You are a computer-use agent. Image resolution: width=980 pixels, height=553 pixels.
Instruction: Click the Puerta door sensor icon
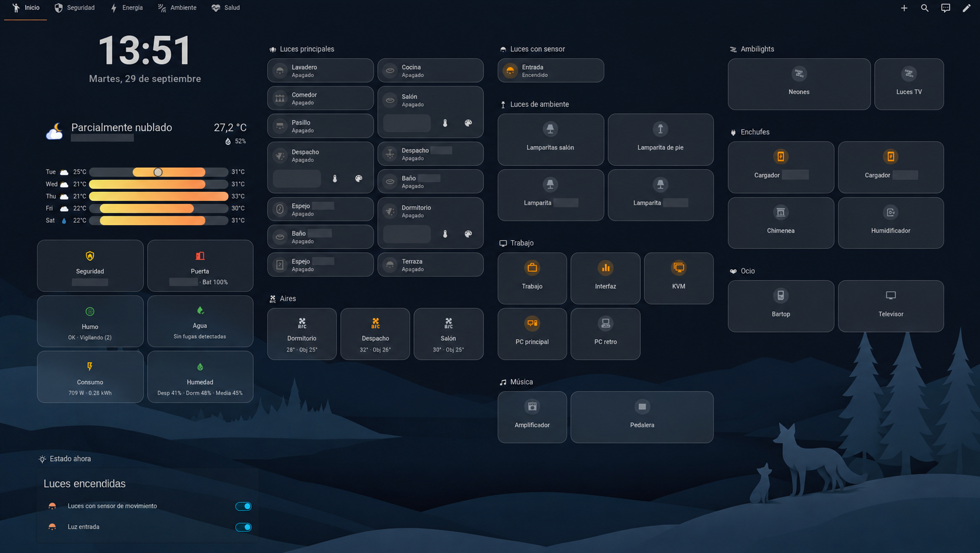(x=200, y=256)
